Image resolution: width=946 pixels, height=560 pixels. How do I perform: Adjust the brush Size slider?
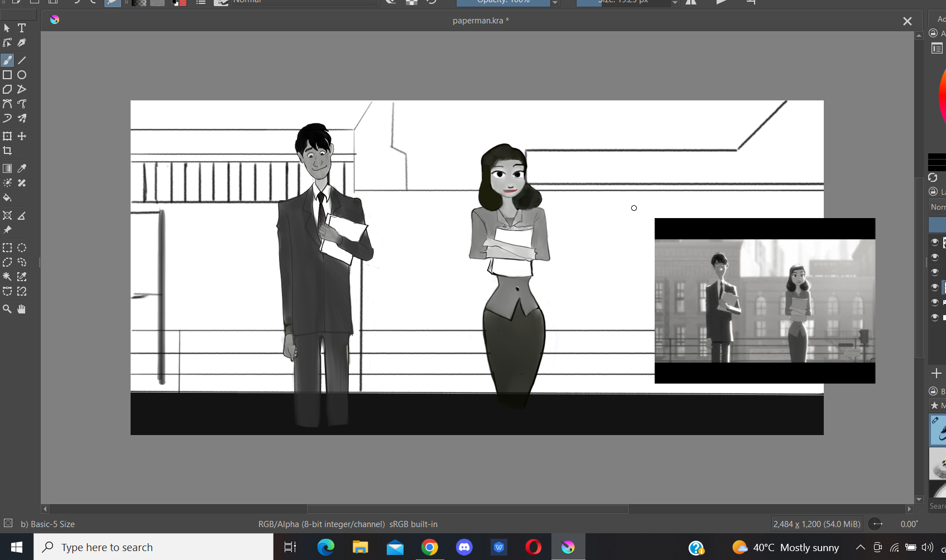623,3
